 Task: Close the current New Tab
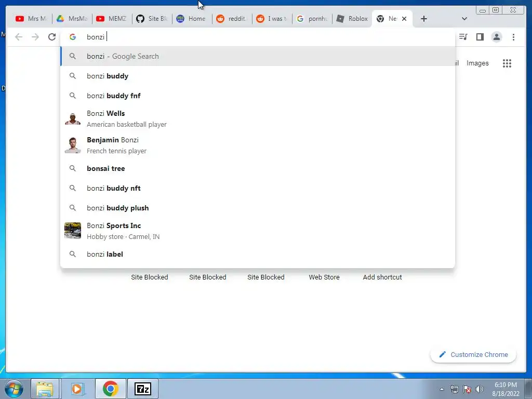404,19
